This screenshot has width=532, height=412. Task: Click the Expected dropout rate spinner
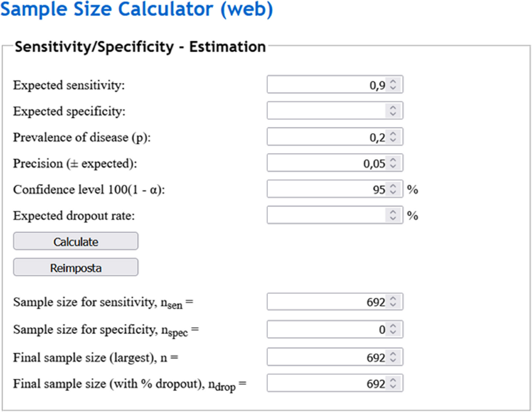[392, 216]
